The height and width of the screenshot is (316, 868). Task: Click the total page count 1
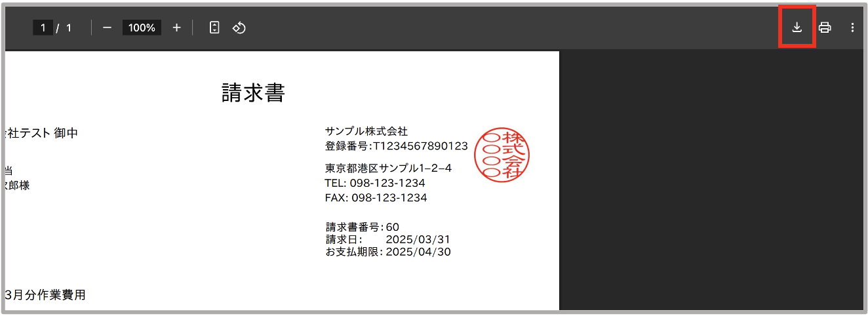coord(69,28)
